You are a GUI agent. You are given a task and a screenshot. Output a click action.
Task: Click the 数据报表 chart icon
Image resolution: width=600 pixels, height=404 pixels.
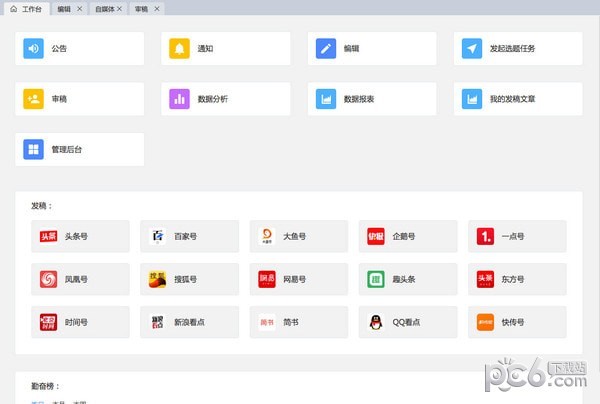tap(326, 99)
